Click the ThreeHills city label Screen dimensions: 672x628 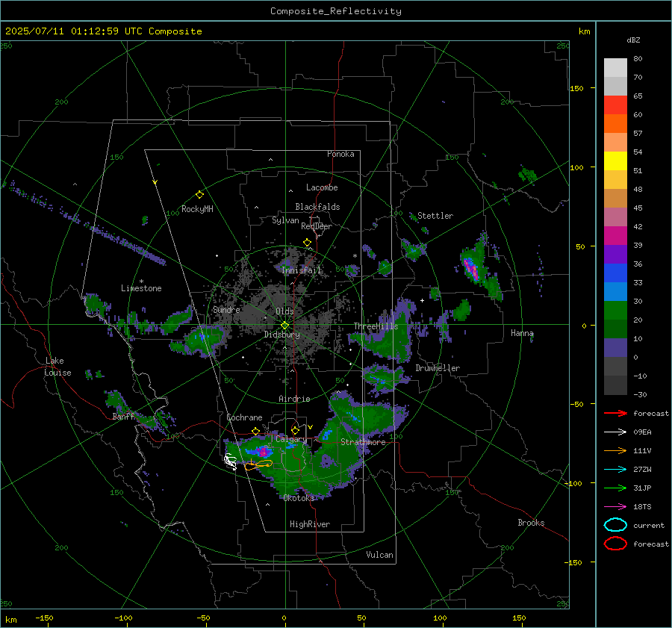(376, 326)
